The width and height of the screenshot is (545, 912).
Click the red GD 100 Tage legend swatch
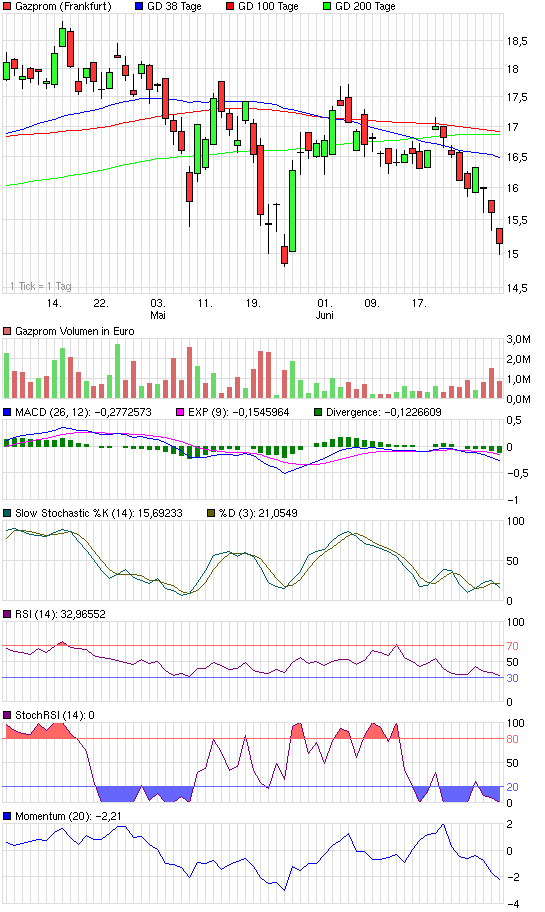click(230, 6)
